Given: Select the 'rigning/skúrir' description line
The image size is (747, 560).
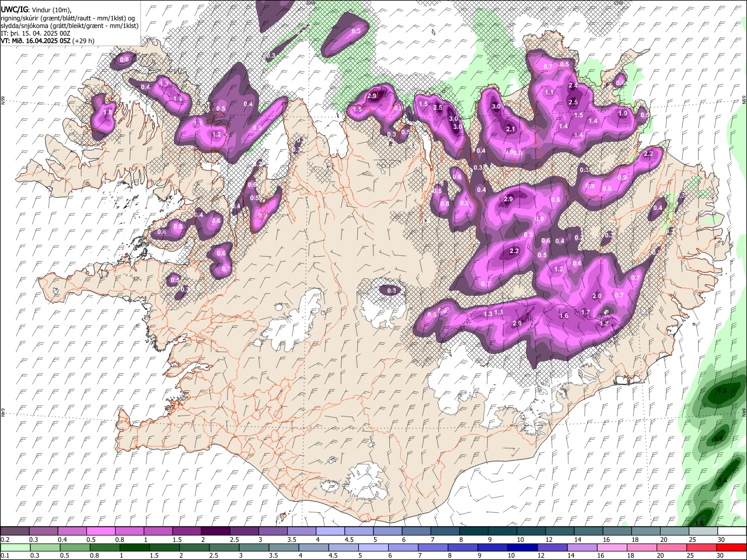Looking at the screenshot, I should coord(69,17).
